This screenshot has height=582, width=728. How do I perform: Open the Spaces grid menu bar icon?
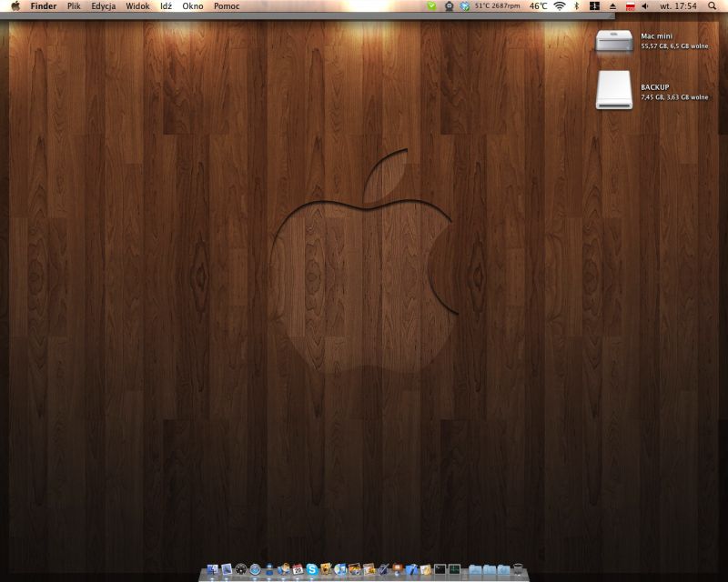(x=594, y=6)
